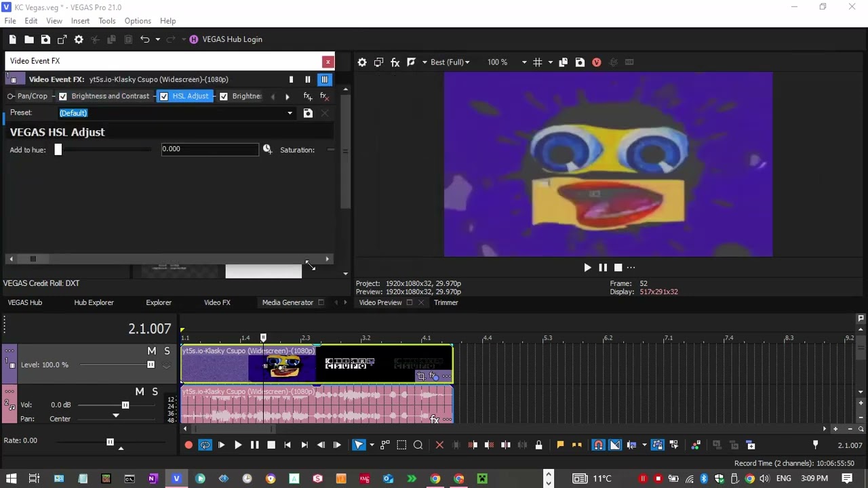
Task: Click the Add to hue slider handle
Action: pos(58,149)
